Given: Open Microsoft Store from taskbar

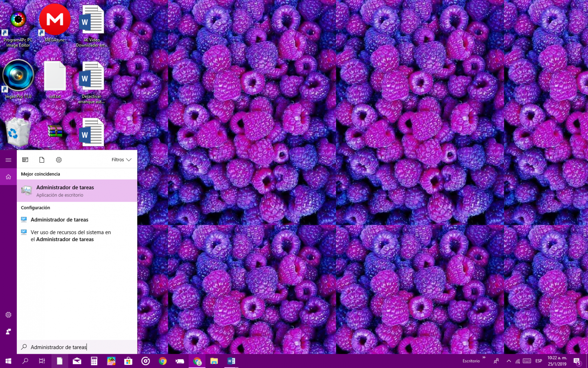Looking at the screenshot, I should 128,361.
